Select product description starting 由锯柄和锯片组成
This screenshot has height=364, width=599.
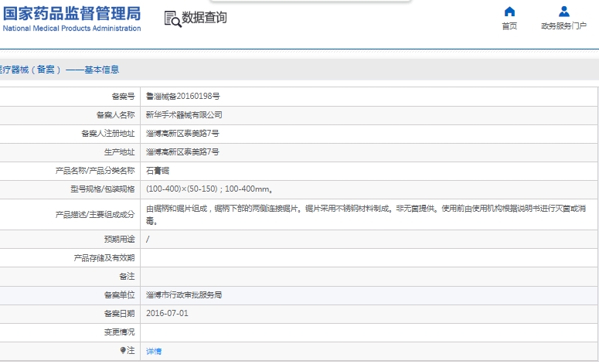coord(366,215)
